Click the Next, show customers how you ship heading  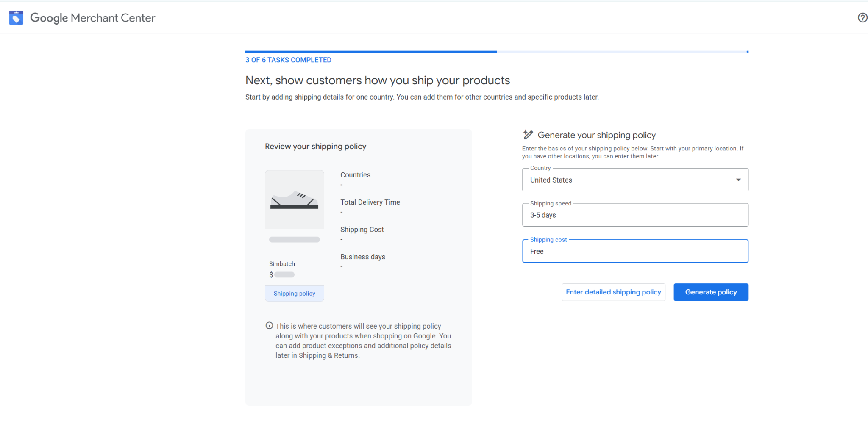coord(378,80)
